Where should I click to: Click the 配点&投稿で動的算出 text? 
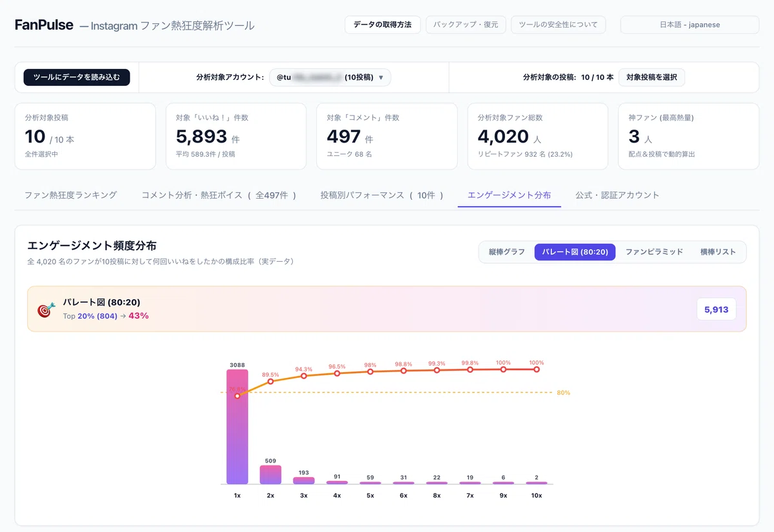(x=662, y=155)
